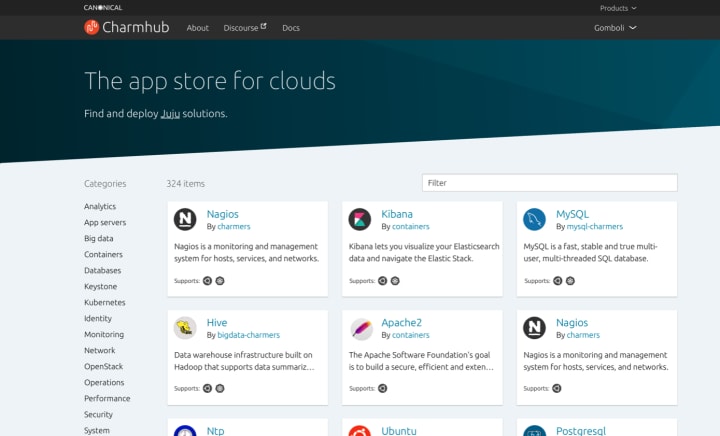Viewport: 720px width, 436px height.
Task: Click Kubernetes Supports icon in Hive card
Action: pyautogui.click(x=220, y=388)
